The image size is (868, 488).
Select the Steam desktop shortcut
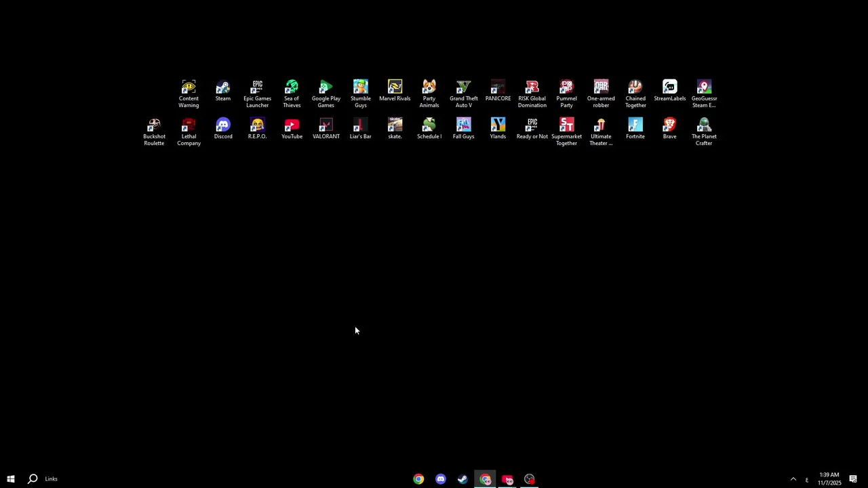(223, 91)
